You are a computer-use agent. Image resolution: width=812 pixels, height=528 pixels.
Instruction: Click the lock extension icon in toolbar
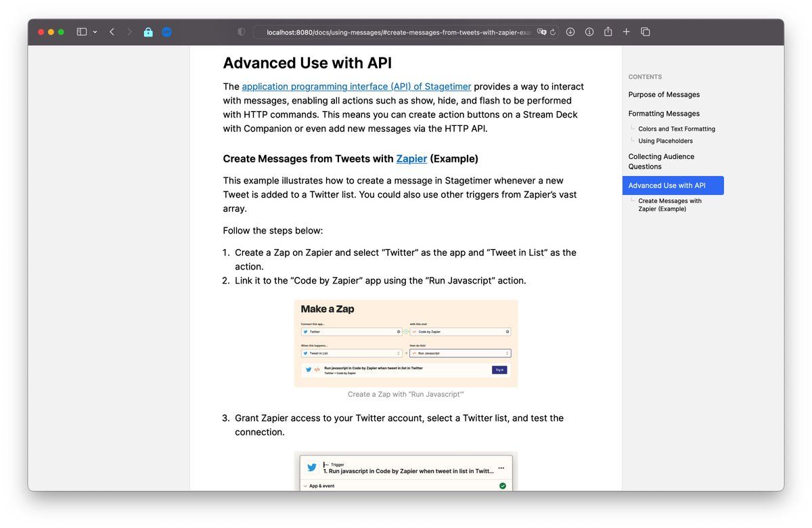[x=148, y=32]
